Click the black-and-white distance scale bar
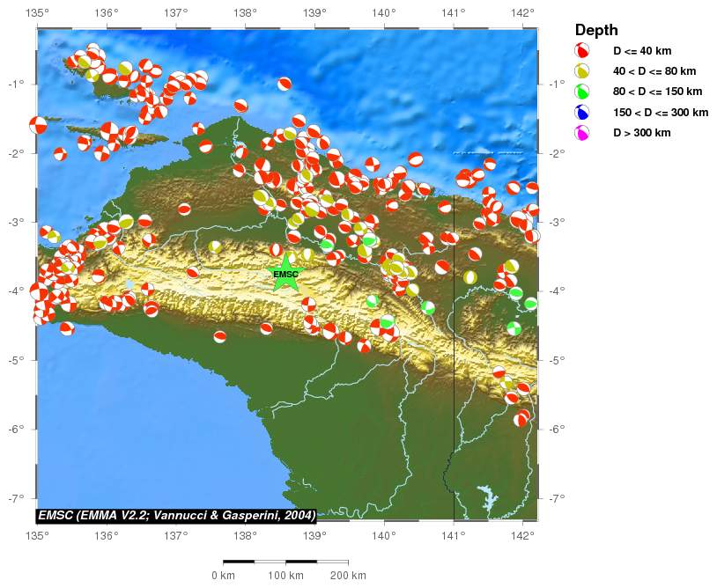Screen dimensions: 717x588 point(285,561)
